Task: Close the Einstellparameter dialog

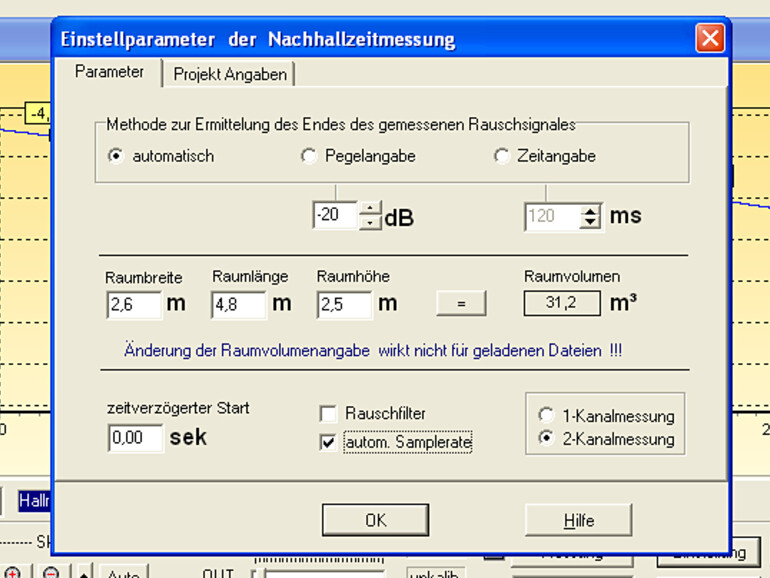Action: 710,38
